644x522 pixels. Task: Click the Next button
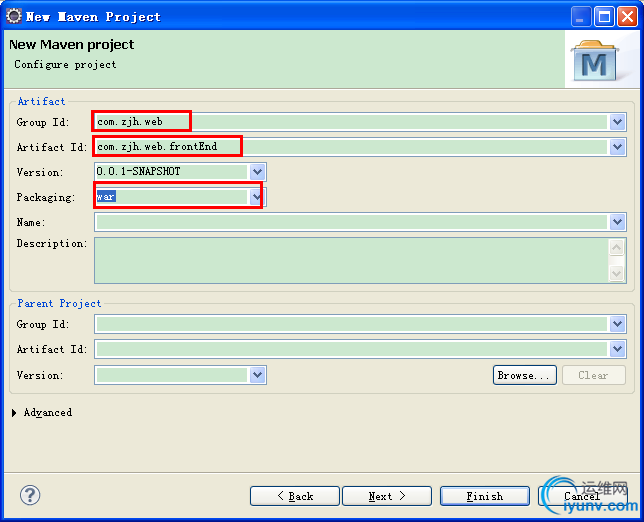point(387,496)
